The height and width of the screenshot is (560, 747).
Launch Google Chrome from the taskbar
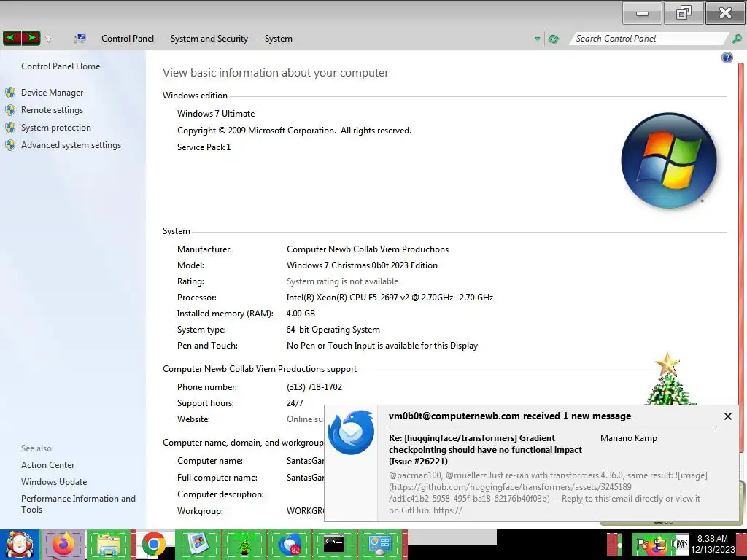(x=153, y=545)
